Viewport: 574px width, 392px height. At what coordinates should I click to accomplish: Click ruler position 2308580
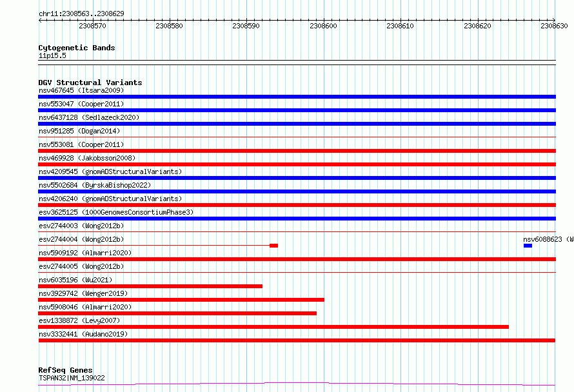(169, 26)
